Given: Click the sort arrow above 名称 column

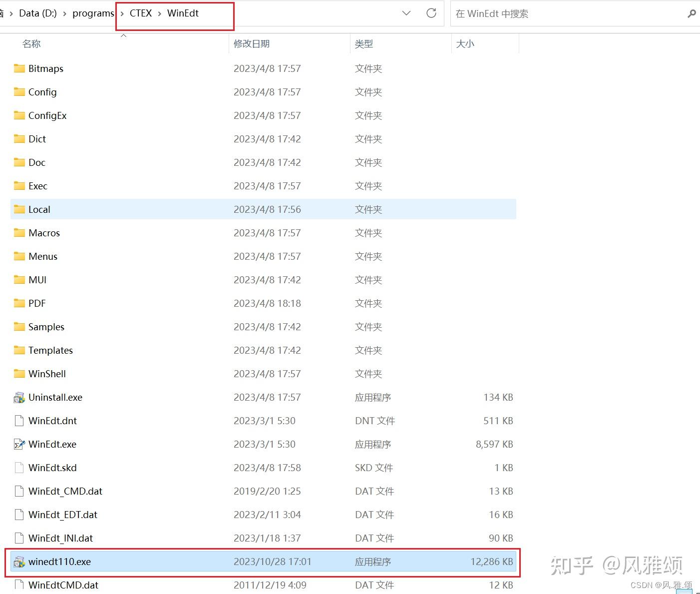Looking at the screenshot, I should 123,35.
